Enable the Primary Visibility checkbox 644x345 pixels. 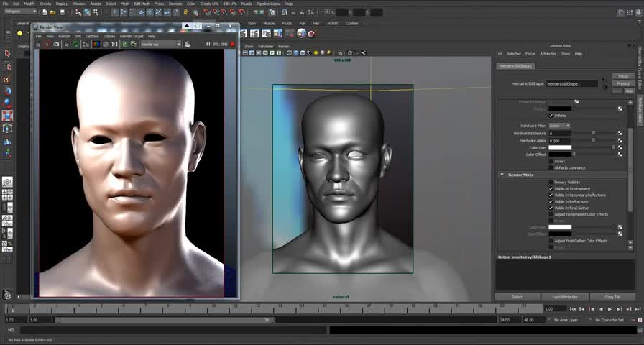point(551,183)
